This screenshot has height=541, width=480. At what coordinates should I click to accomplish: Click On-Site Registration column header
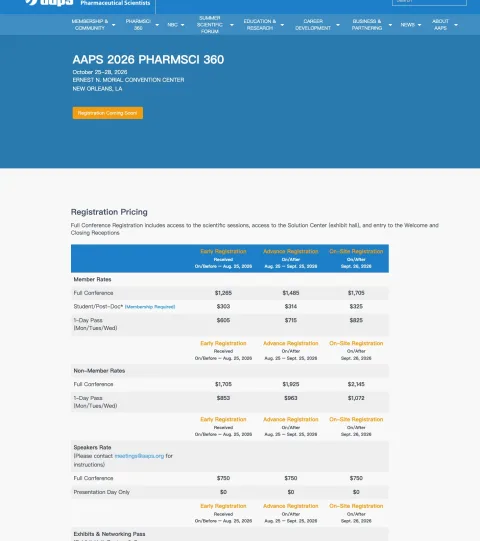(x=356, y=252)
